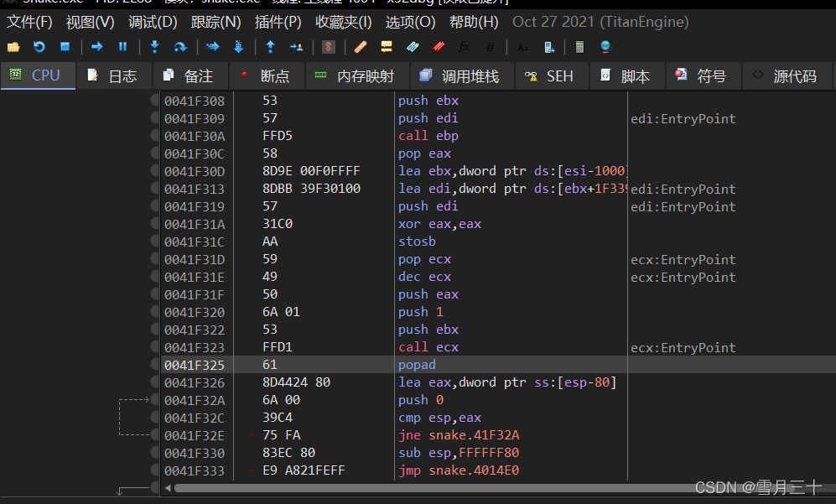The height and width of the screenshot is (504, 836).
Task: Switch to the 脚本 script tab
Action: click(627, 75)
